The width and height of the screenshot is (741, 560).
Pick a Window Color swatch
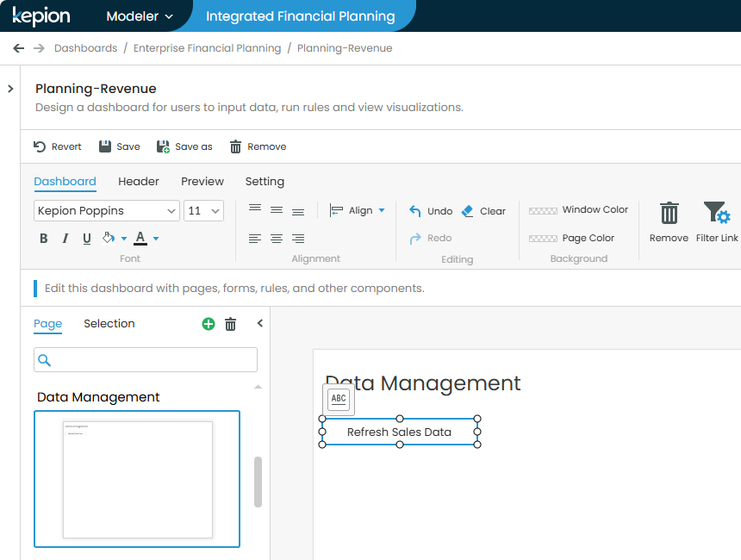[543, 210]
